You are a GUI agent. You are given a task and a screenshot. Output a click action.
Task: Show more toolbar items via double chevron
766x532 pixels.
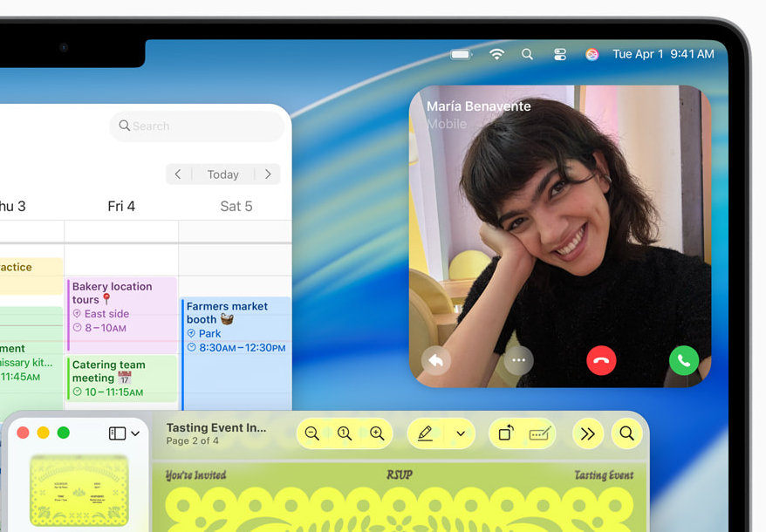coord(587,433)
